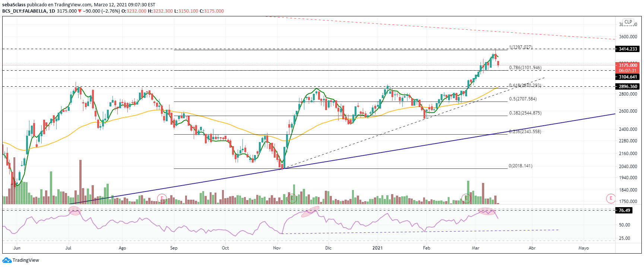The image size is (644, 267).
Task: Click the Nov label on time axis
Action: 277,248
